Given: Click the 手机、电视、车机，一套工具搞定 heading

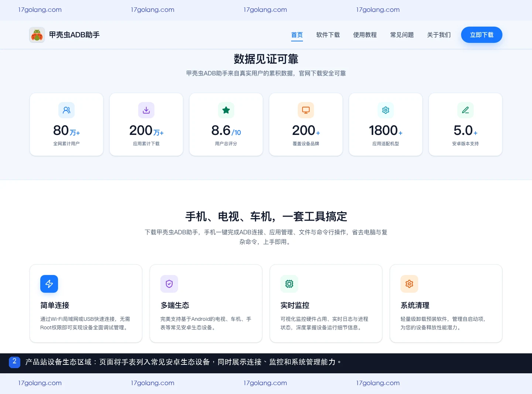Looking at the screenshot, I should [x=266, y=217].
